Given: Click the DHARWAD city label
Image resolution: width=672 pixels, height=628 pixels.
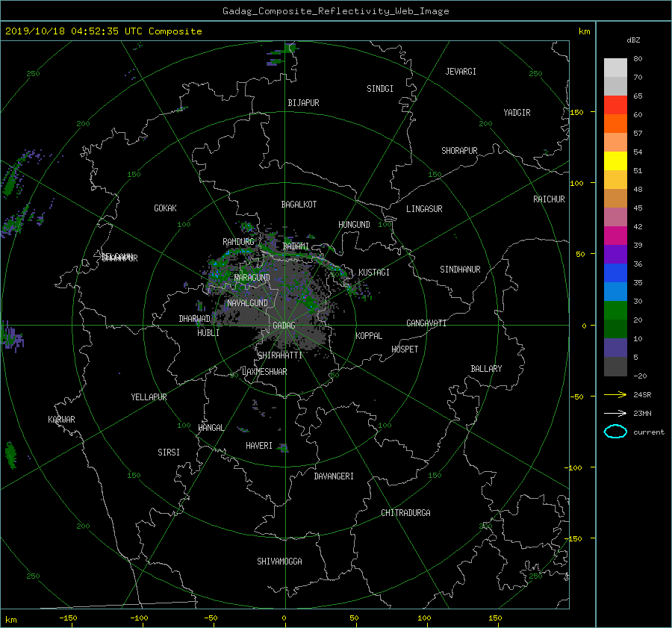Looking at the screenshot, I should point(195,319).
